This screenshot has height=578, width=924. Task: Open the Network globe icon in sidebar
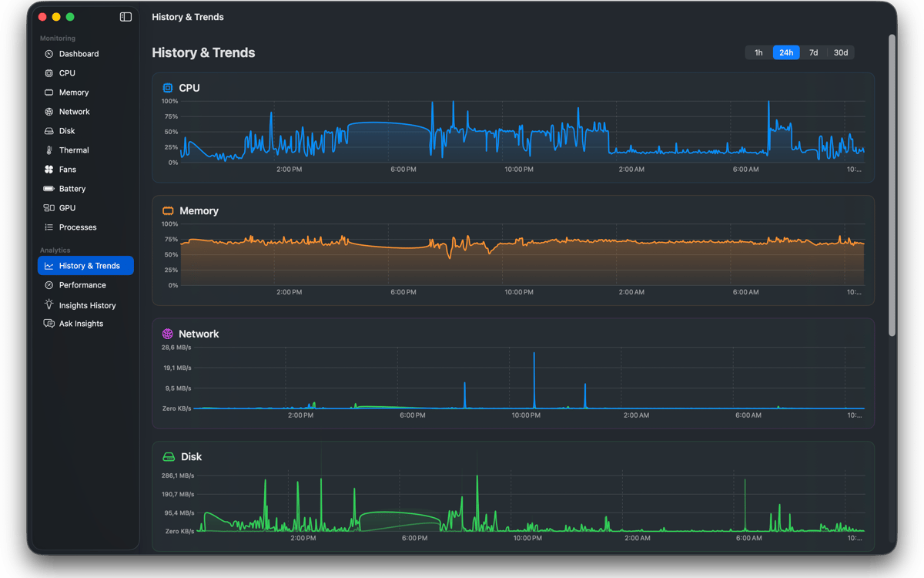click(49, 112)
